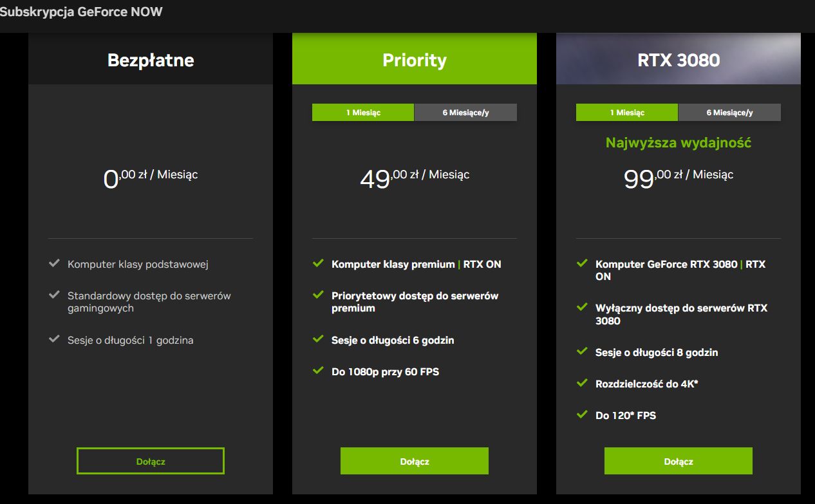
Task: Click the Najwyższa wydajność label
Action: click(679, 143)
